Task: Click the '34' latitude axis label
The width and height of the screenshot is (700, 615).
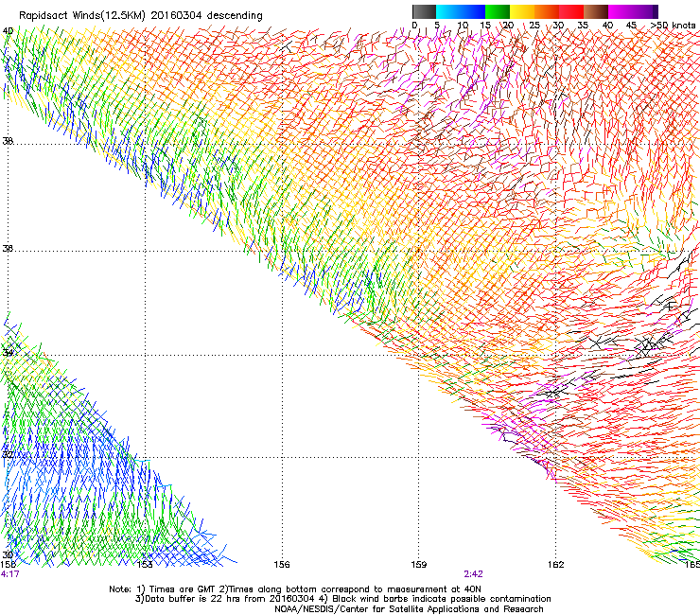Action: point(8,353)
